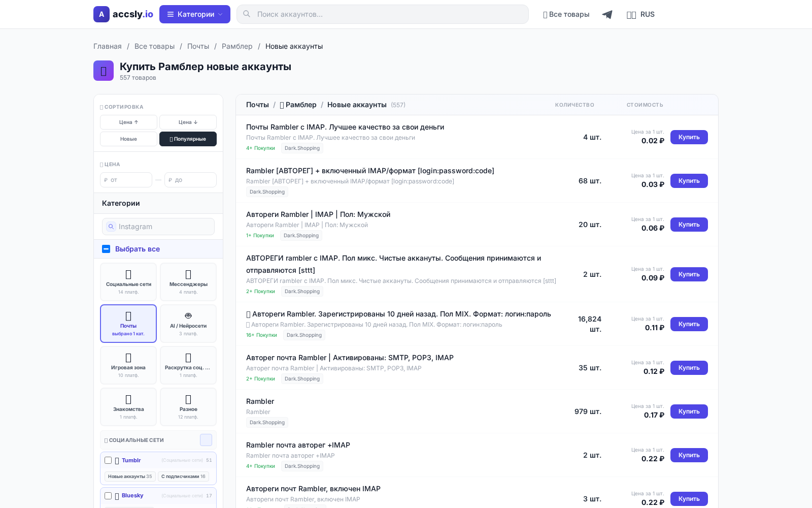The image size is (812, 508).
Task: Click Почты in the listing header
Action: (257, 105)
